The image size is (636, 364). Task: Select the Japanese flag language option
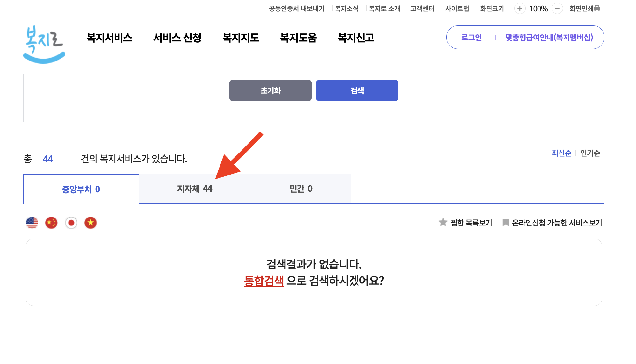[71, 223]
